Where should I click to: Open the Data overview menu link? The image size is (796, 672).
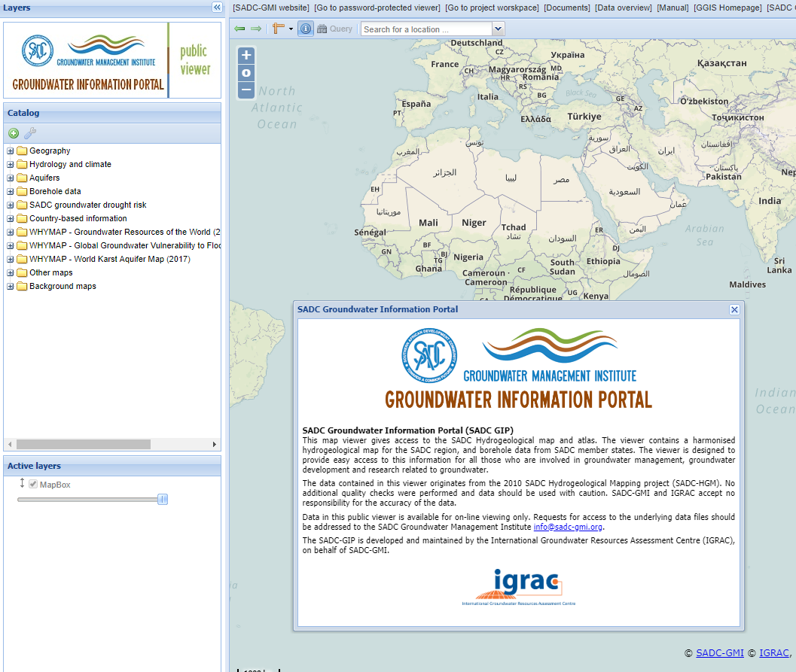(x=623, y=8)
